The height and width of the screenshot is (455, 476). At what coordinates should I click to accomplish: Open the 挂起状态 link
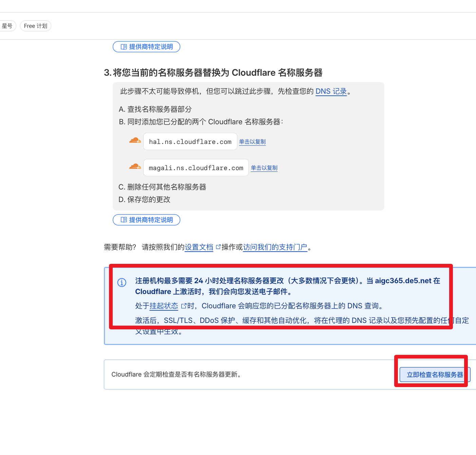pyautogui.click(x=164, y=306)
